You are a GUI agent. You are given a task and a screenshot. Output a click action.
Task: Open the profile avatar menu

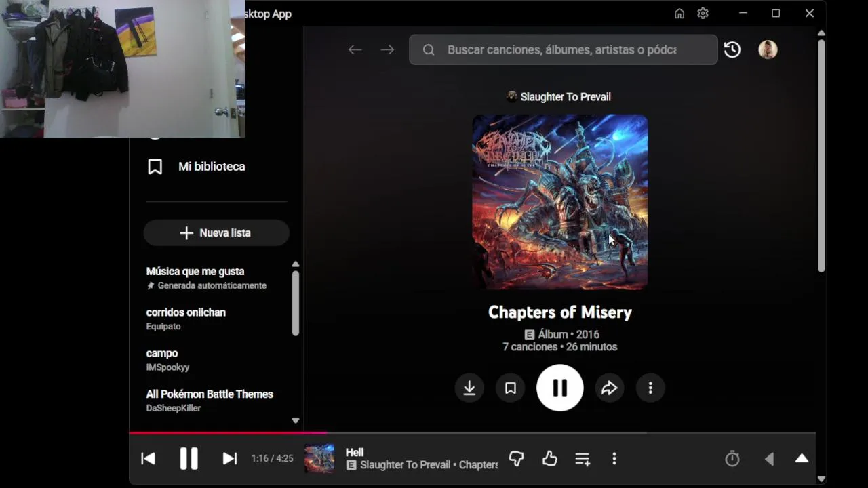pyautogui.click(x=768, y=49)
